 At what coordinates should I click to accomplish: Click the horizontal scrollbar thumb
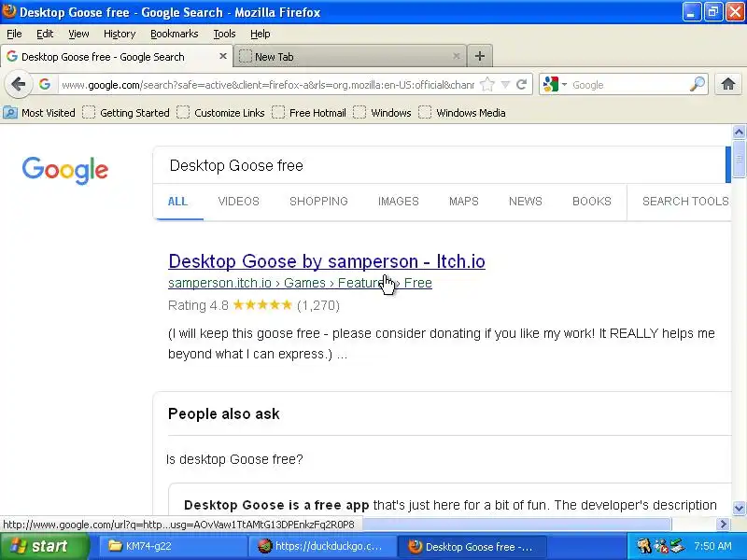tap(516, 525)
